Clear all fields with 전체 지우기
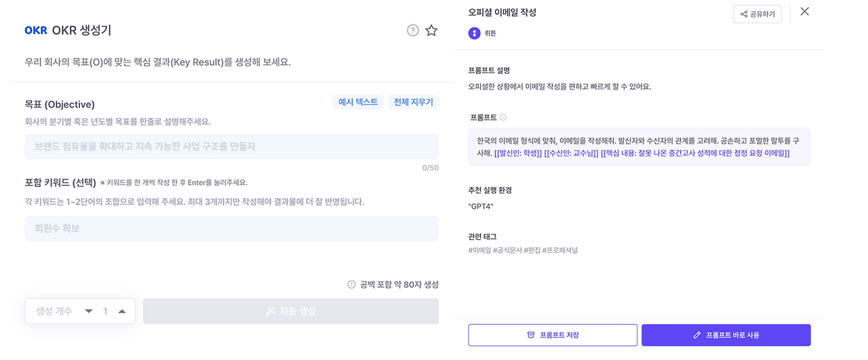 coord(414,102)
